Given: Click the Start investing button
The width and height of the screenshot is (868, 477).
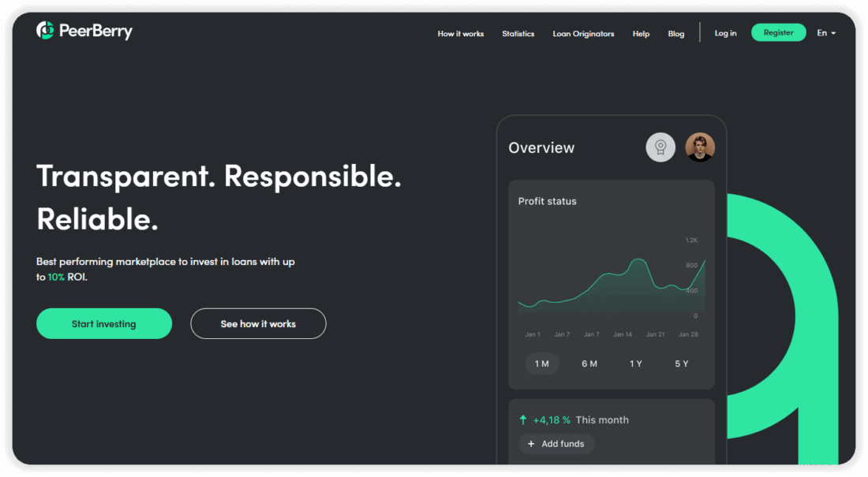Looking at the screenshot, I should [104, 324].
